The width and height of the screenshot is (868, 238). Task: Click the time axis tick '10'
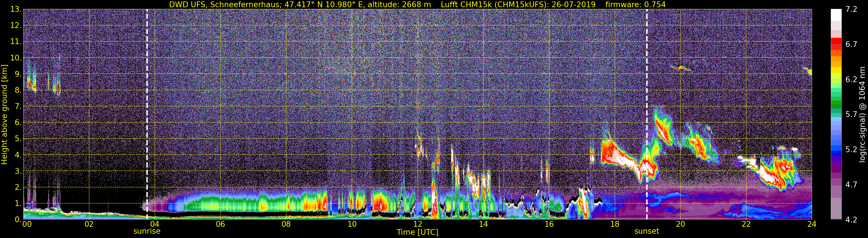(351, 224)
